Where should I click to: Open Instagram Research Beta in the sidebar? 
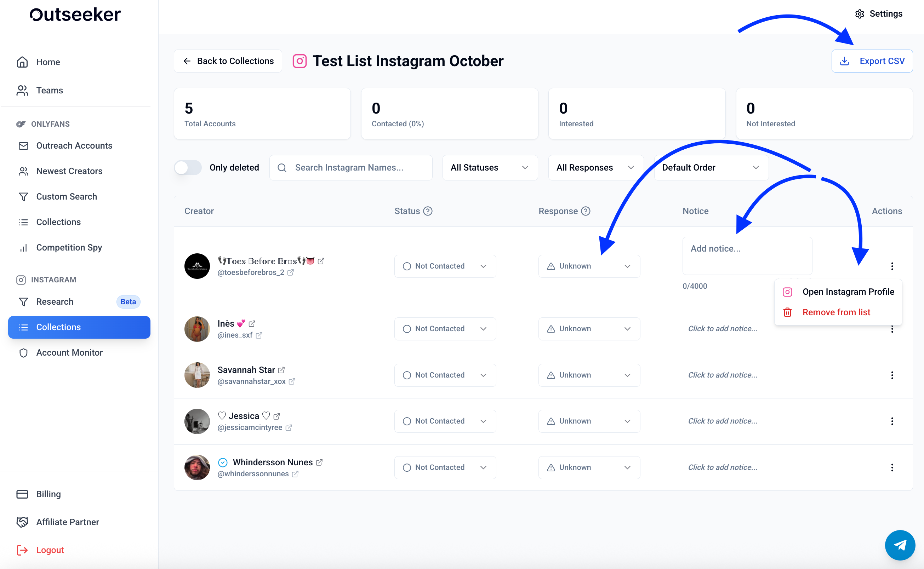coord(79,302)
